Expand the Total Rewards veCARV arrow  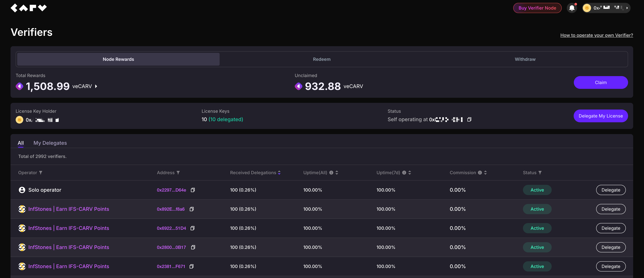[x=96, y=86]
